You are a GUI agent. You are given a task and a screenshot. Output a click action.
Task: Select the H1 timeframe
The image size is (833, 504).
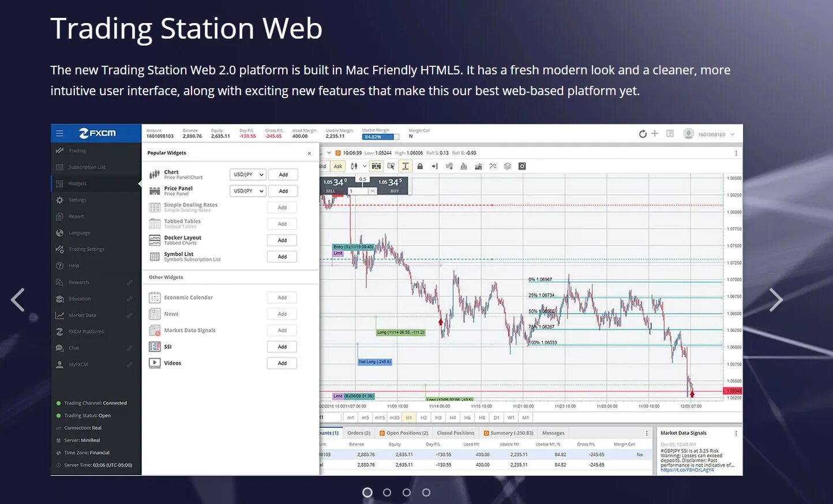pyautogui.click(x=409, y=418)
